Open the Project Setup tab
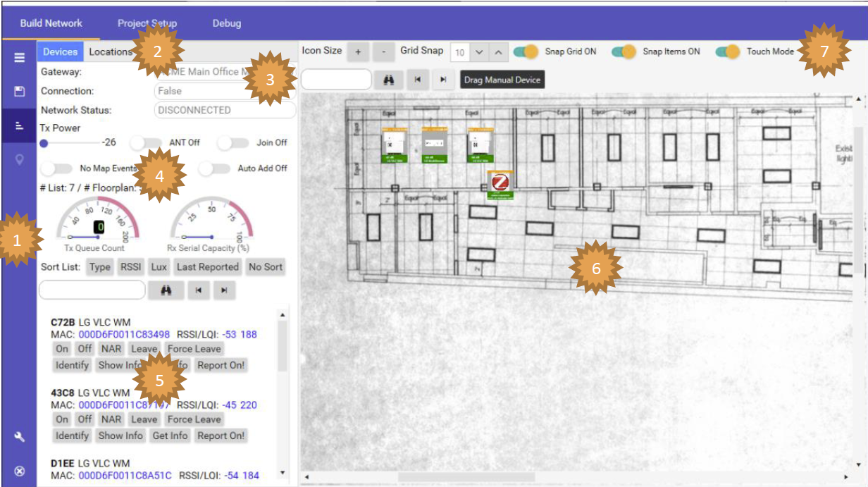This screenshot has height=487, width=868. tap(147, 23)
